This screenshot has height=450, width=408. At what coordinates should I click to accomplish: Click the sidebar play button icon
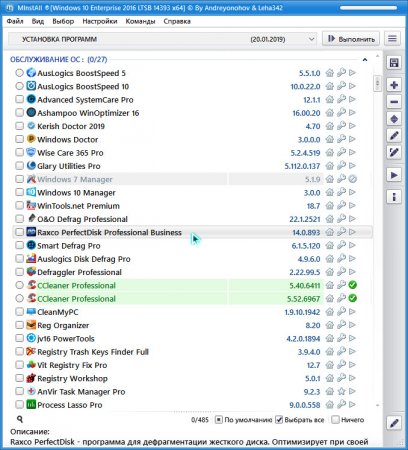point(394,175)
